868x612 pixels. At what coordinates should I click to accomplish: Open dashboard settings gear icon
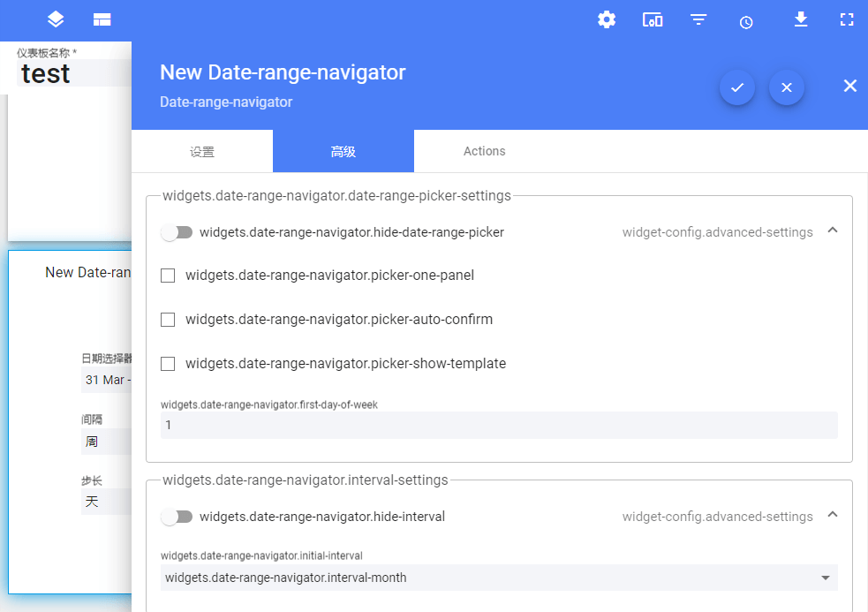pyautogui.click(x=607, y=20)
